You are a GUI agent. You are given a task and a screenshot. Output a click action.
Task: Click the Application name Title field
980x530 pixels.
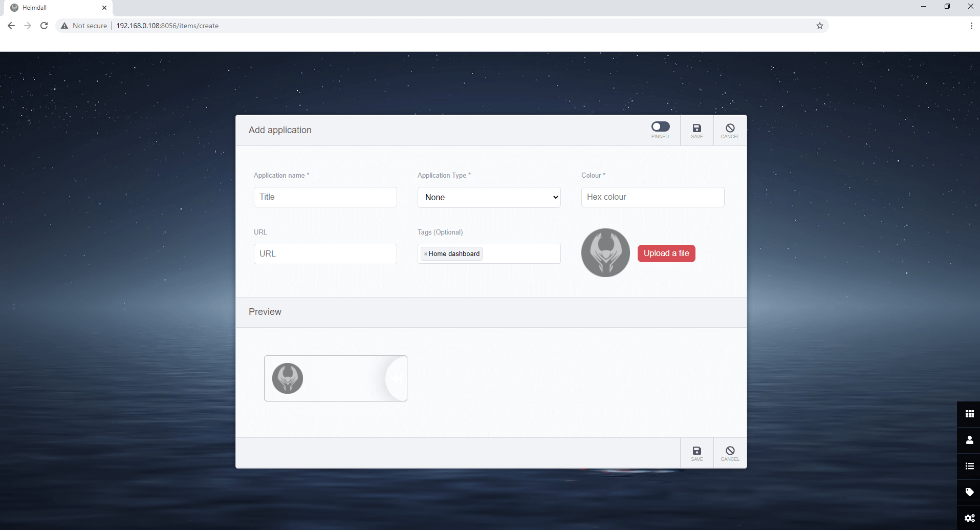(x=325, y=197)
